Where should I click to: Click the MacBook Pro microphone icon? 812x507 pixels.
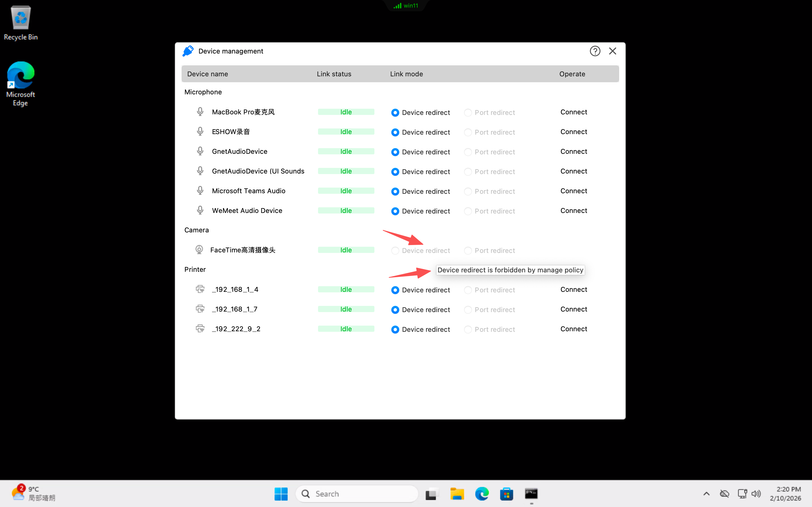pos(200,112)
